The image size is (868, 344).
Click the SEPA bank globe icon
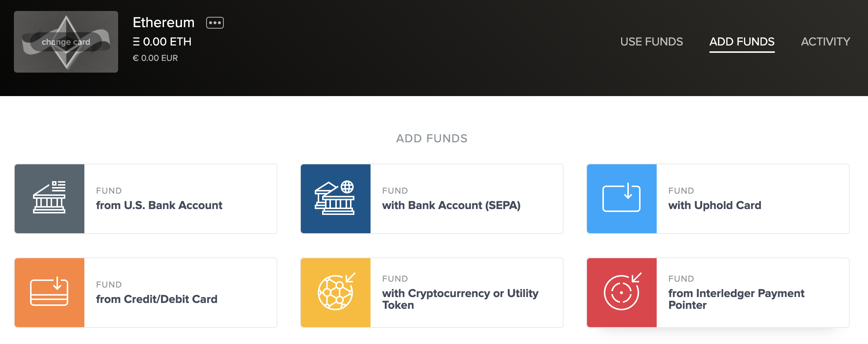coord(335,198)
